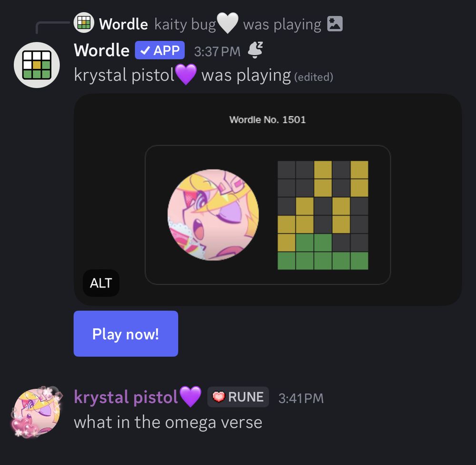
Task: Jump to replied message by kaity bug
Action: point(238,24)
